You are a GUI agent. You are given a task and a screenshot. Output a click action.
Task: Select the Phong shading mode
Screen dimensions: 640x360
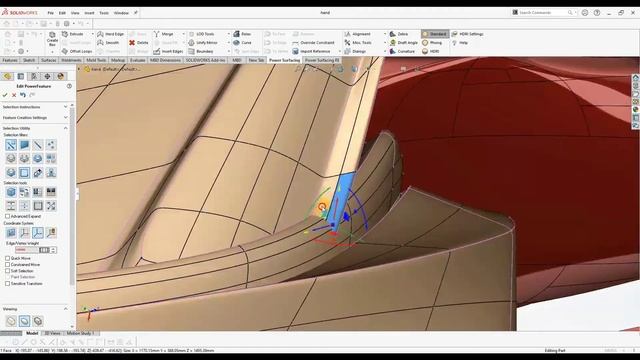(x=432, y=42)
